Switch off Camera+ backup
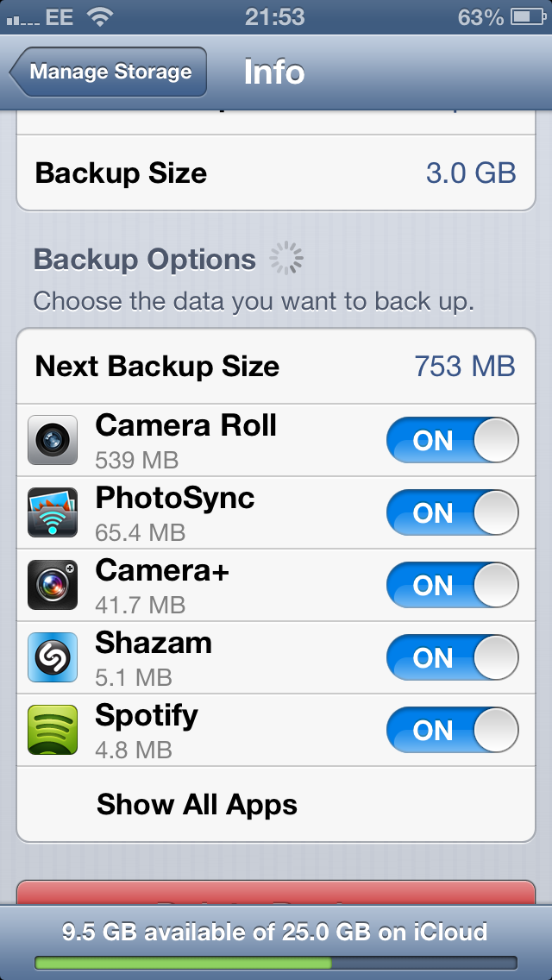This screenshot has width=552, height=980. coord(452,586)
